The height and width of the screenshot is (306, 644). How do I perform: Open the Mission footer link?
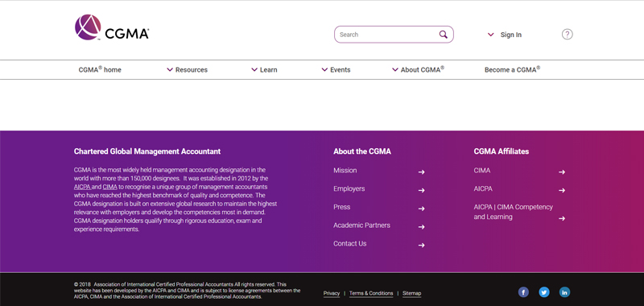pos(345,171)
